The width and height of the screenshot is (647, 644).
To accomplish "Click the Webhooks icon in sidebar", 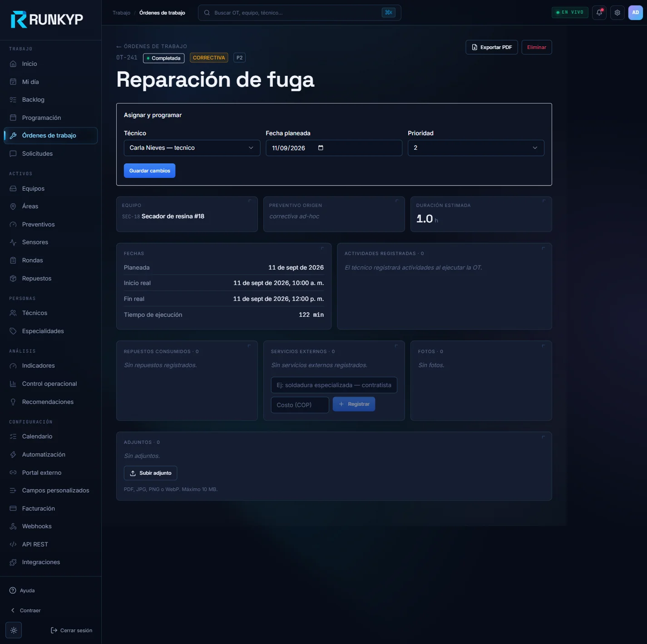I will coord(13,526).
